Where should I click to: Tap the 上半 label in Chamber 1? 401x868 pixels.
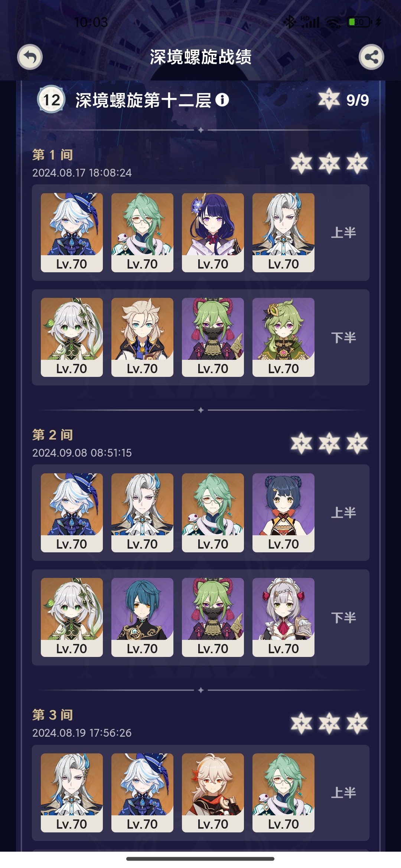click(x=343, y=233)
